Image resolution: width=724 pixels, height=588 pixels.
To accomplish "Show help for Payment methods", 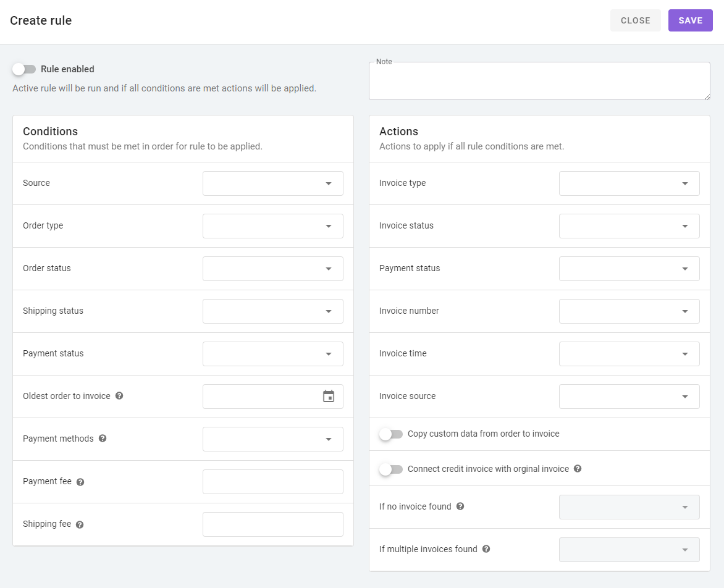I will pos(103,439).
